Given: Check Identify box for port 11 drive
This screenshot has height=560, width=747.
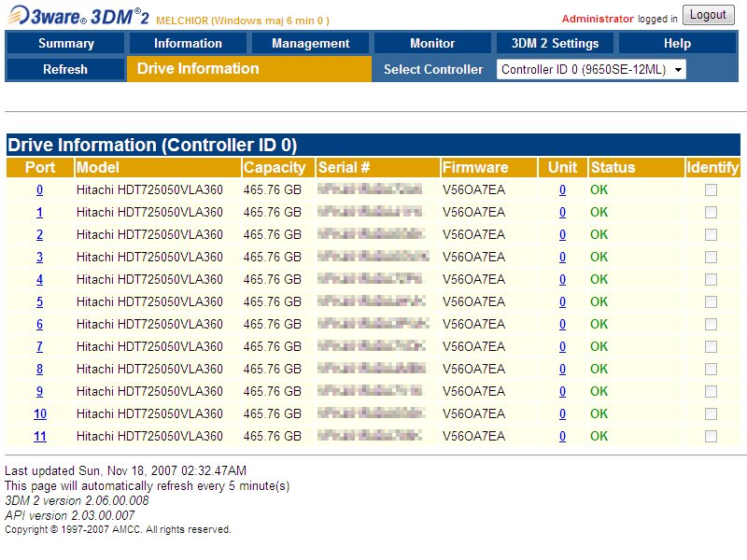Looking at the screenshot, I should (711, 436).
